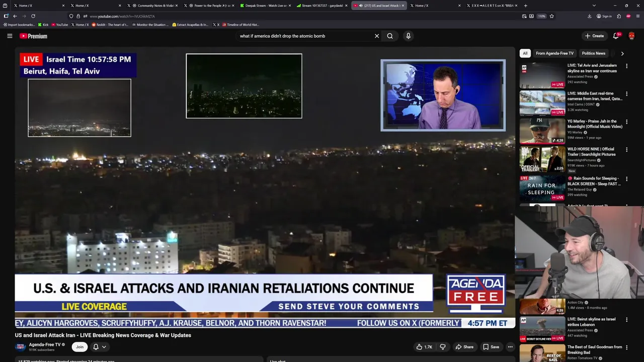Open 'Timeline of World Hist...' bookmark
The image size is (644, 362).
click(x=240, y=25)
